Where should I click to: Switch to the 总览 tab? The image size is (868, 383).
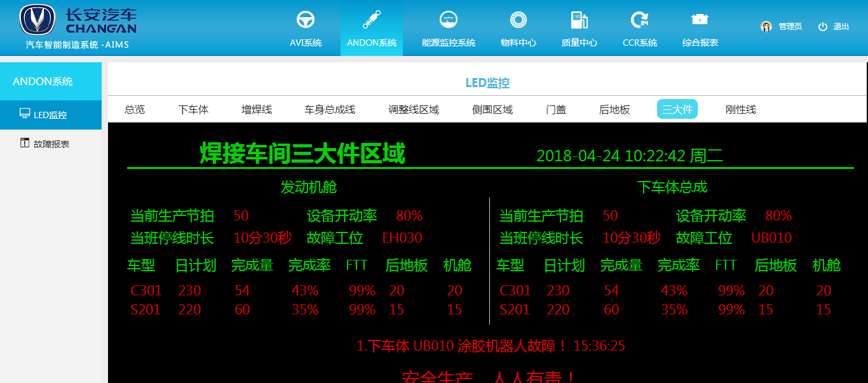pos(135,109)
